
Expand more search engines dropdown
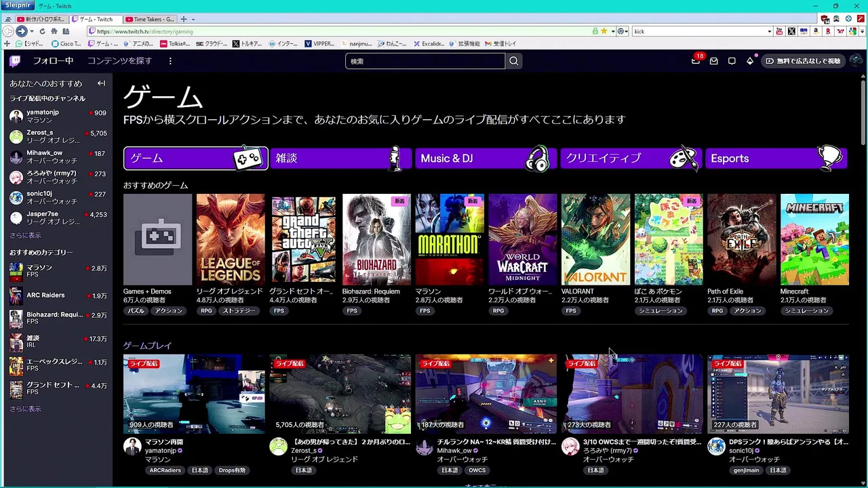click(x=862, y=31)
